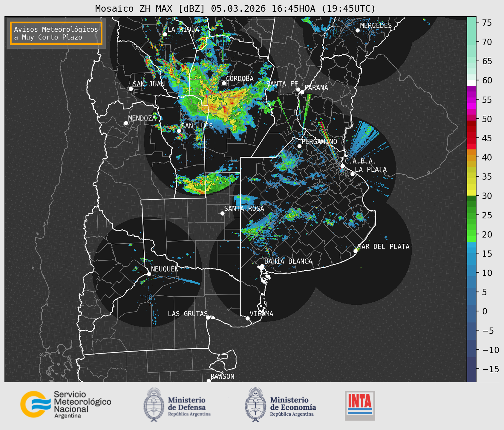
Task: Click the MAR DEL PLATA city marker dot
Action: (x=356, y=251)
